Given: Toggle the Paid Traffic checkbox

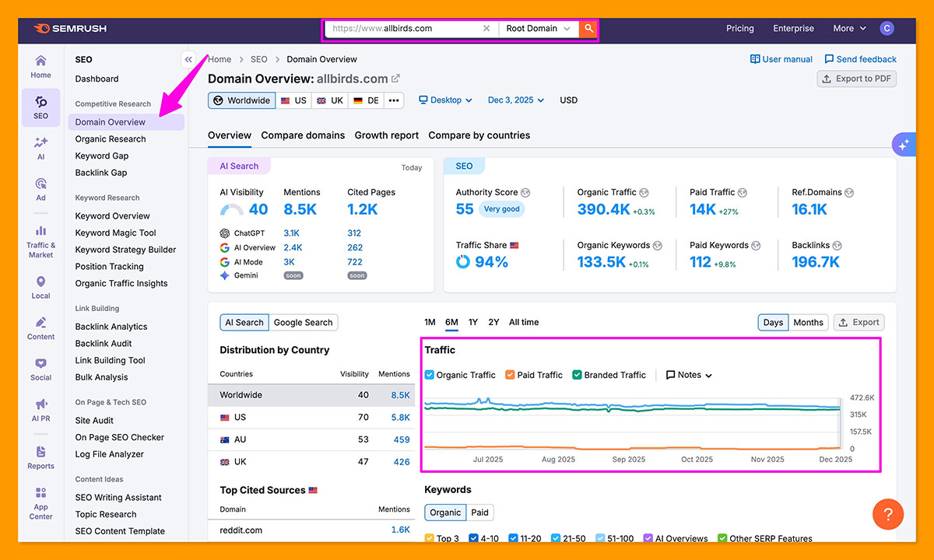Looking at the screenshot, I should pyautogui.click(x=510, y=375).
